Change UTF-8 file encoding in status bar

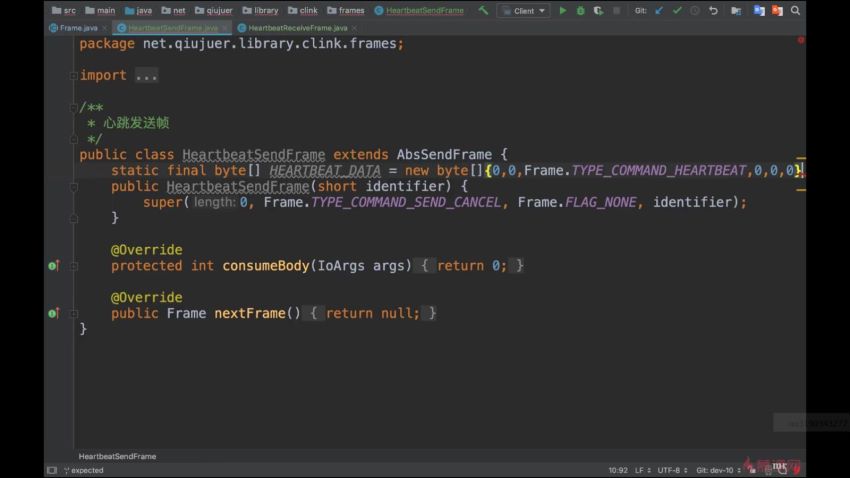pos(669,470)
